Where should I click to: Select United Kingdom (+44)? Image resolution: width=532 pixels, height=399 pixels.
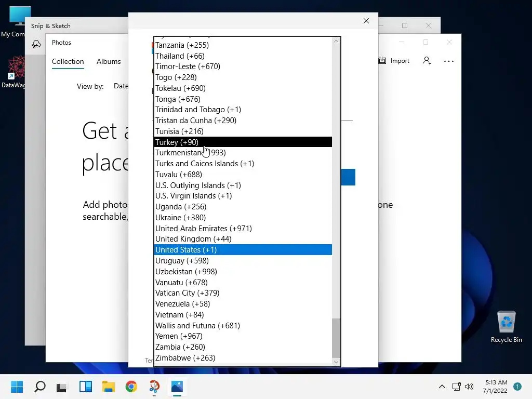pos(243,239)
